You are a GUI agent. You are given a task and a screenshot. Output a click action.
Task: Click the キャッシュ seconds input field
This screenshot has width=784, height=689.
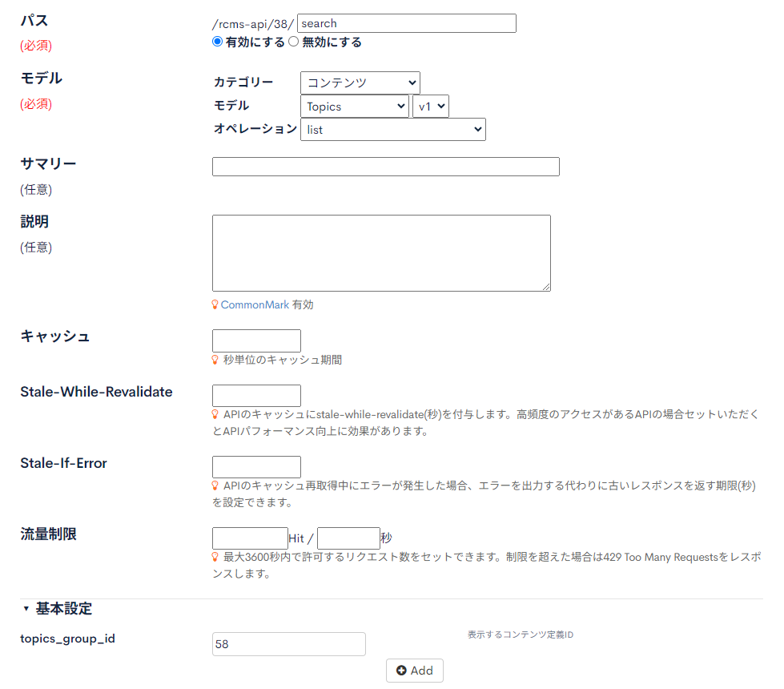(x=256, y=340)
